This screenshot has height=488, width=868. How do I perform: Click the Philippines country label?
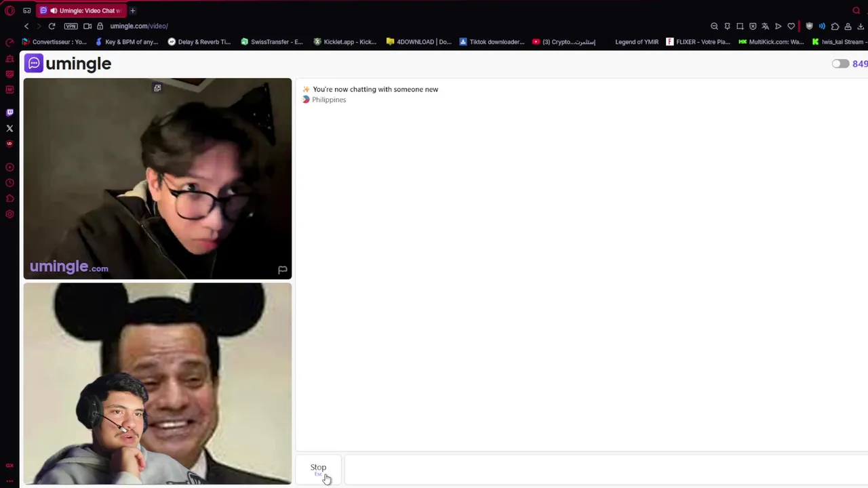pos(329,100)
